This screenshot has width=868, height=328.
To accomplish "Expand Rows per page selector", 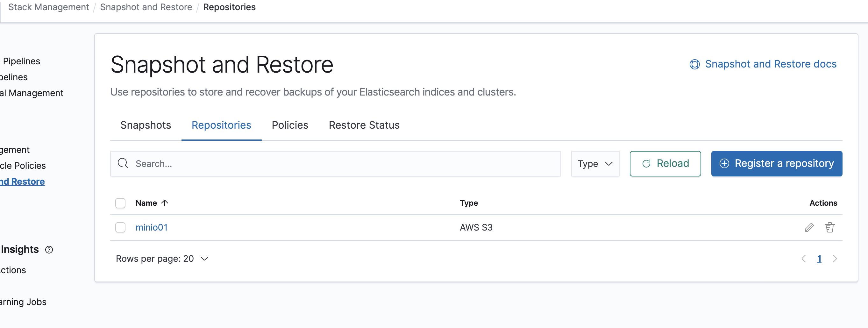I will (x=162, y=259).
